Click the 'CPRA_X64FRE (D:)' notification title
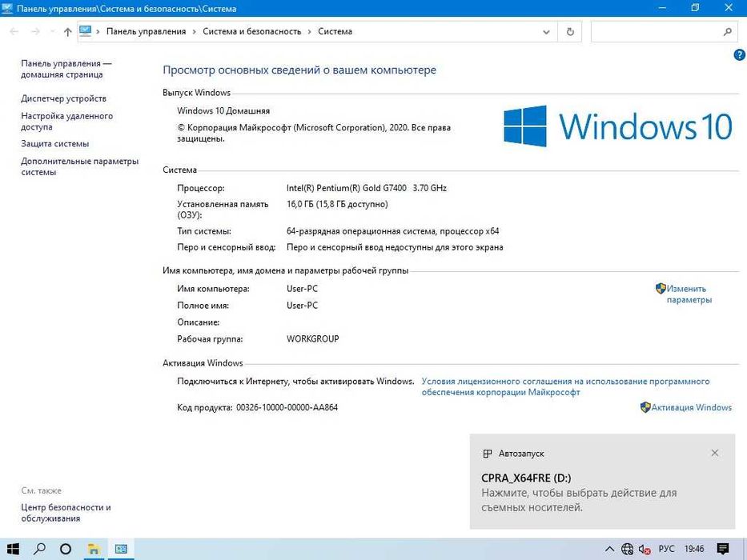 pyautogui.click(x=526, y=478)
